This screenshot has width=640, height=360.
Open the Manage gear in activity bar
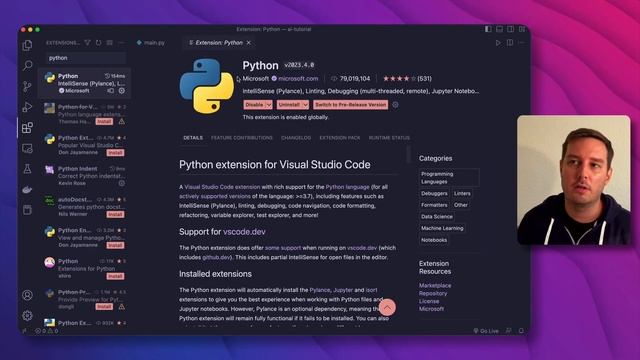(x=27, y=316)
